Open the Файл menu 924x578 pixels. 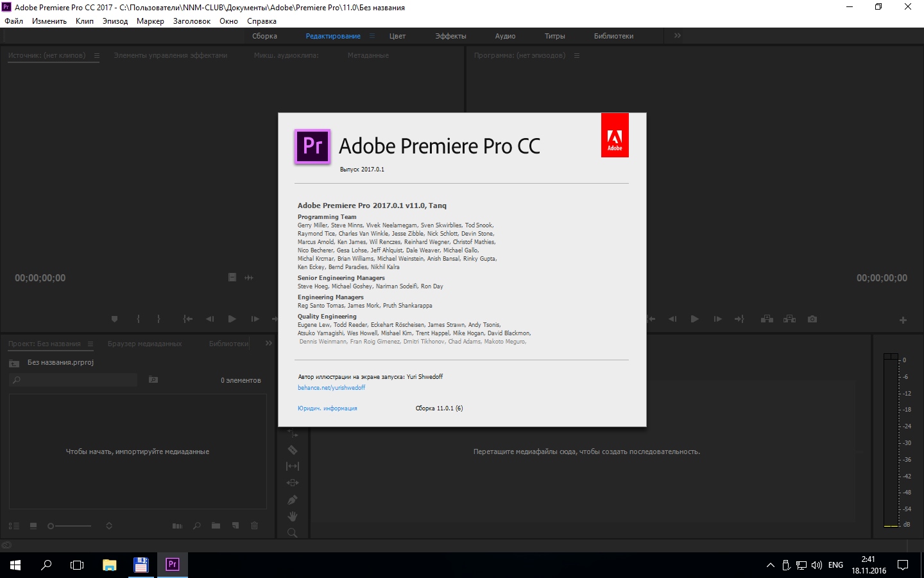[x=13, y=21]
